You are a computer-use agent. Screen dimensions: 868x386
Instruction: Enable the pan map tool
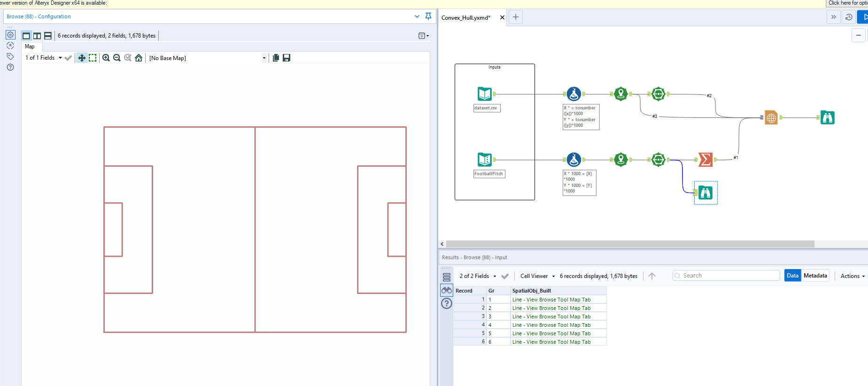(82, 58)
